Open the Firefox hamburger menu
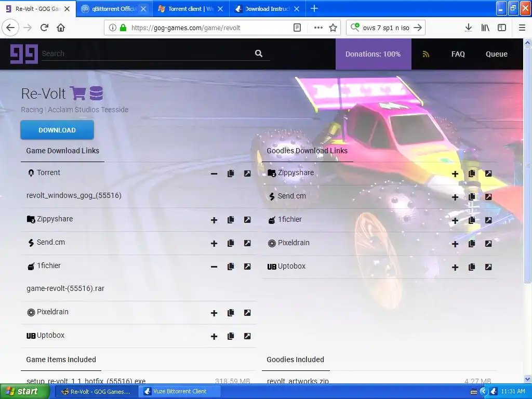 522,28
